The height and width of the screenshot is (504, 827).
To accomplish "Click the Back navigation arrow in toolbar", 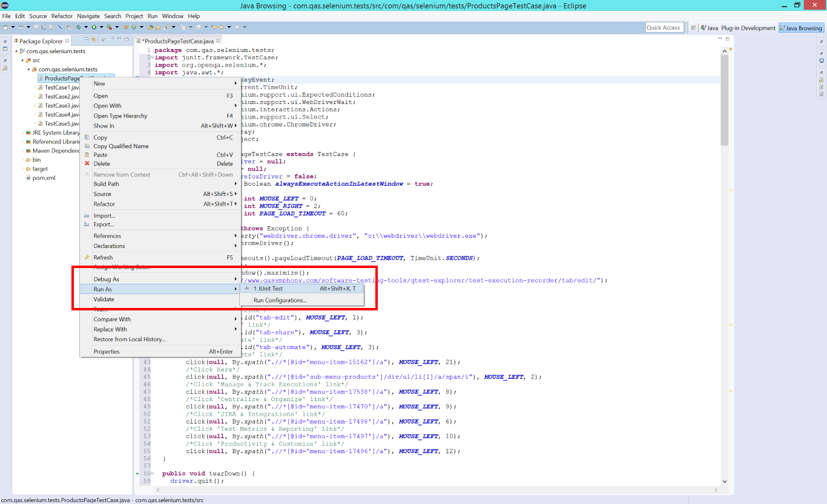I will (222, 27).
